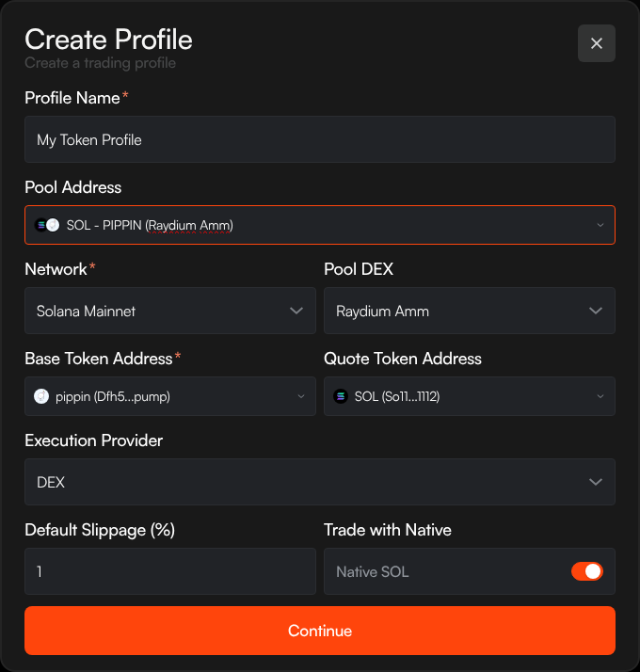Click the pippin token icon in Base Token
The image size is (640, 672).
[x=40, y=396]
